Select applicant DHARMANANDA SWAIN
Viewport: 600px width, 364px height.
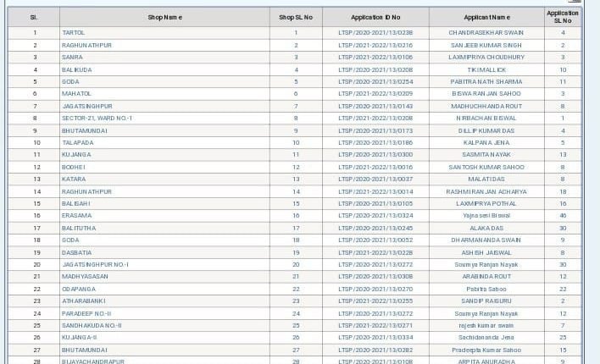click(x=486, y=240)
